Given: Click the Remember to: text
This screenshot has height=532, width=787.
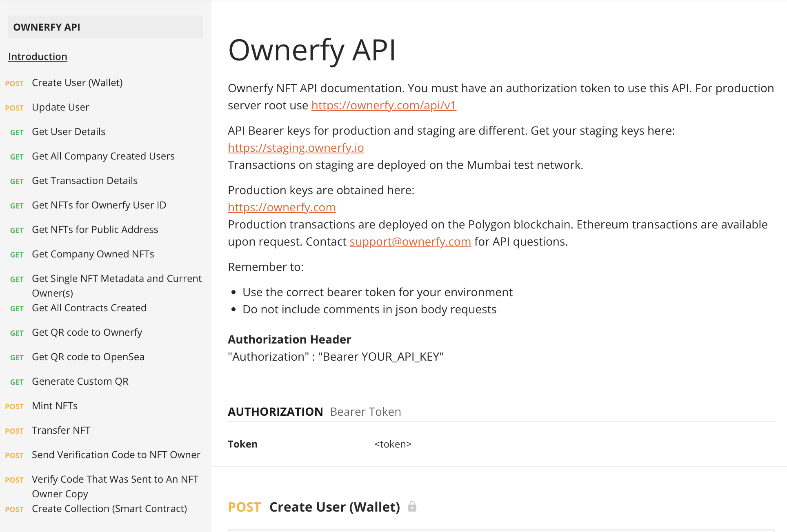Looking at the screenshot, I should pos(266,267).
